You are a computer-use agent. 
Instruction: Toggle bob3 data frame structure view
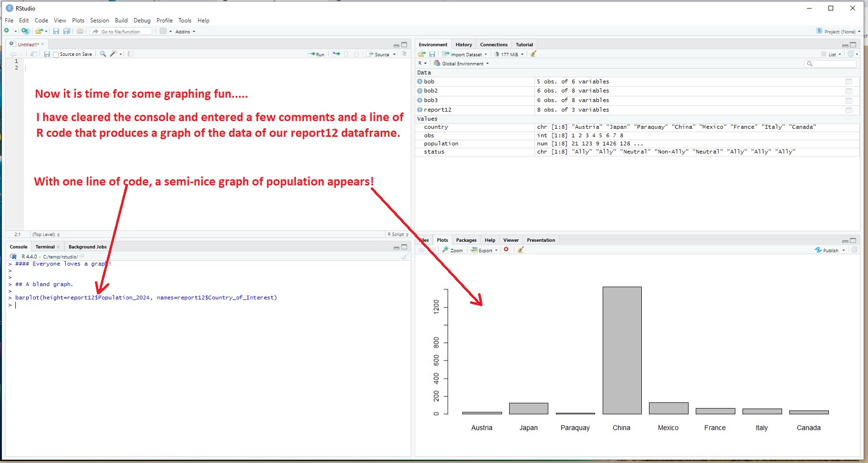tap(420, 100)
